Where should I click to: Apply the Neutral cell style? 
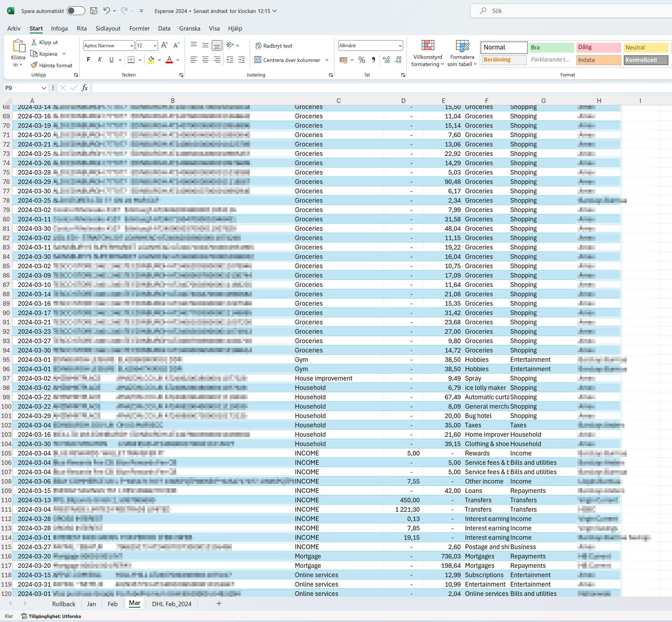[646, 48]
